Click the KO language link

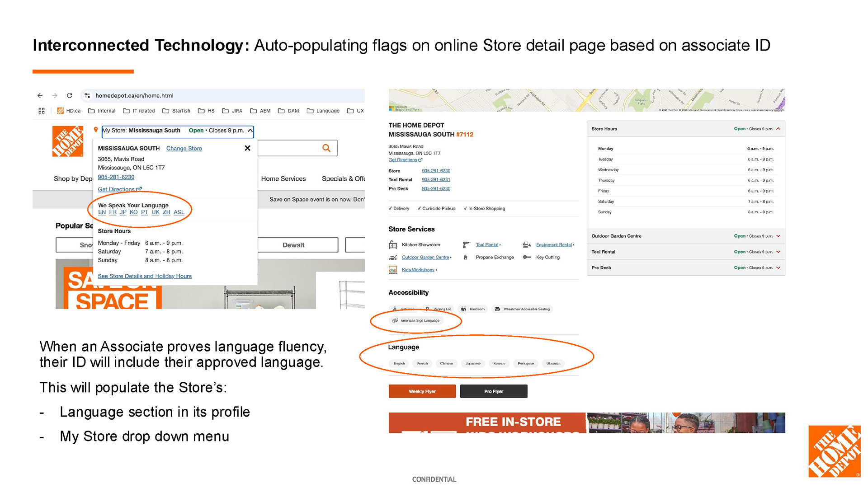pyautogui.click(x=134, y=212)
